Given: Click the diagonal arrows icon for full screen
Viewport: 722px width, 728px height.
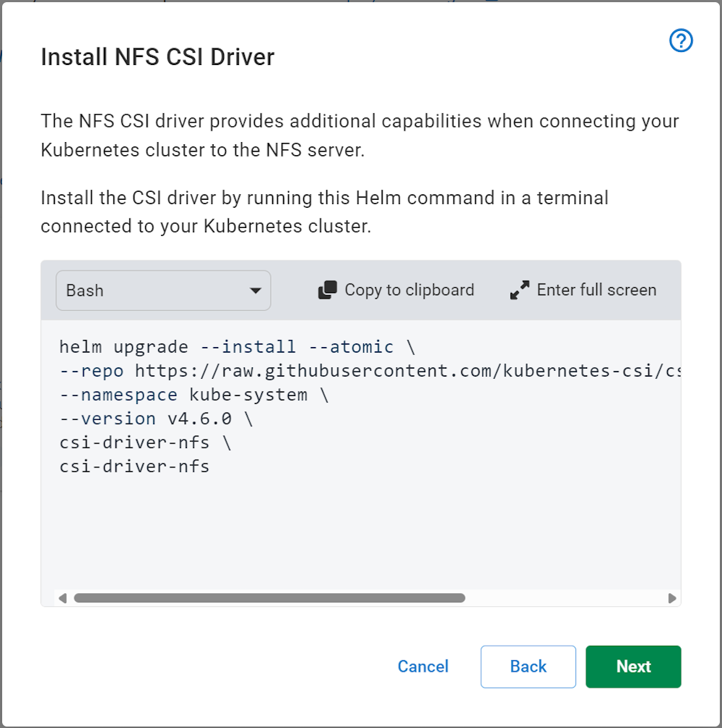Looking at the screenshot, I should [x=518, y=290].
